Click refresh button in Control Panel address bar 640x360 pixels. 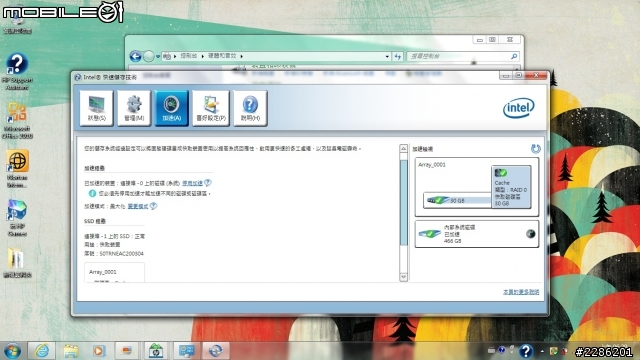click(x=398, y=56)
